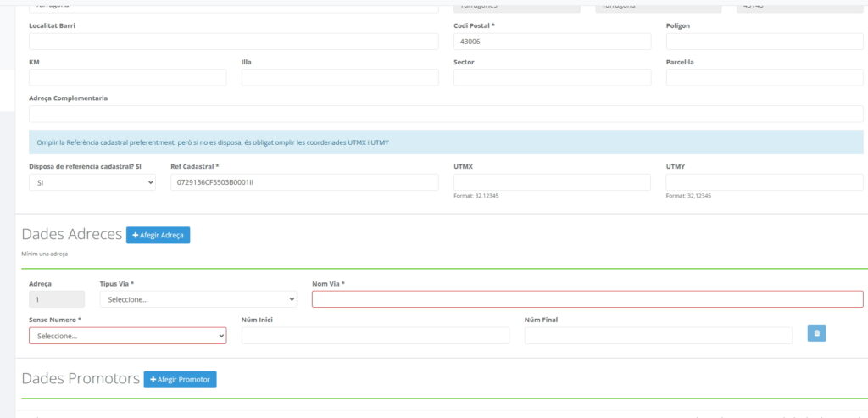
Task: Focus the Núm Final input field
Action: pyautogui.click(x=658, y=336)
